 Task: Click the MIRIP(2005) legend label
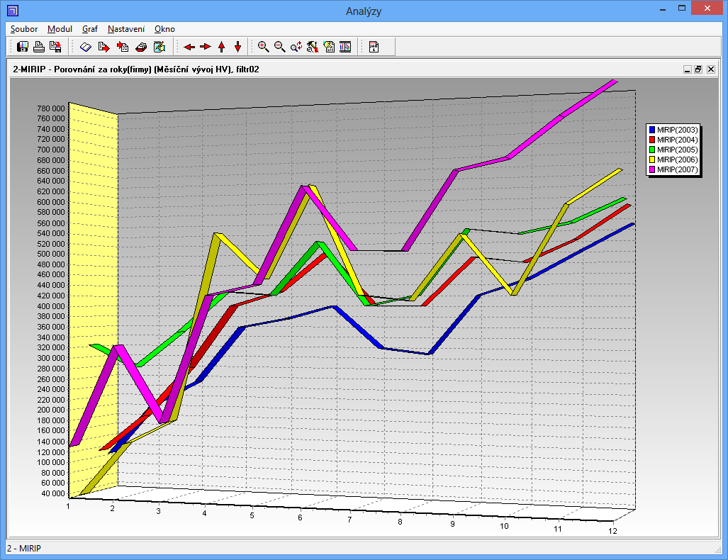pyautogui.click(x=678, y=150)
